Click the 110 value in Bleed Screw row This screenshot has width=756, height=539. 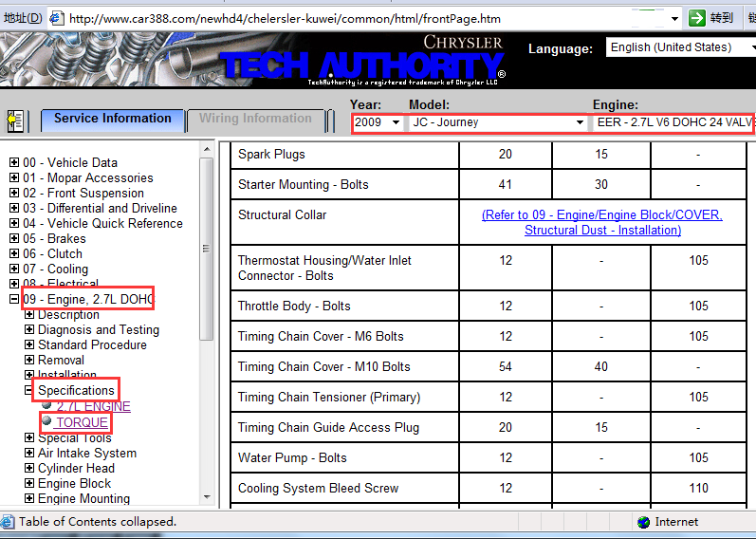(699, 489)
